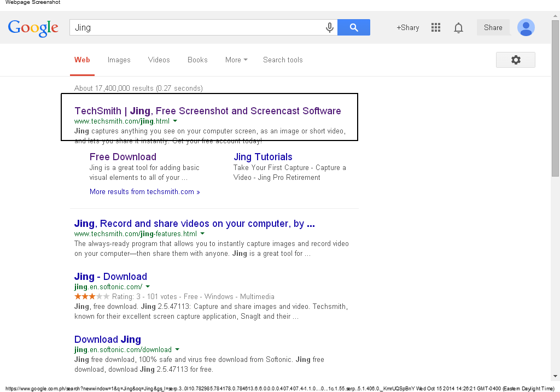Click the three-star rating icons

(x=92, y=296)
